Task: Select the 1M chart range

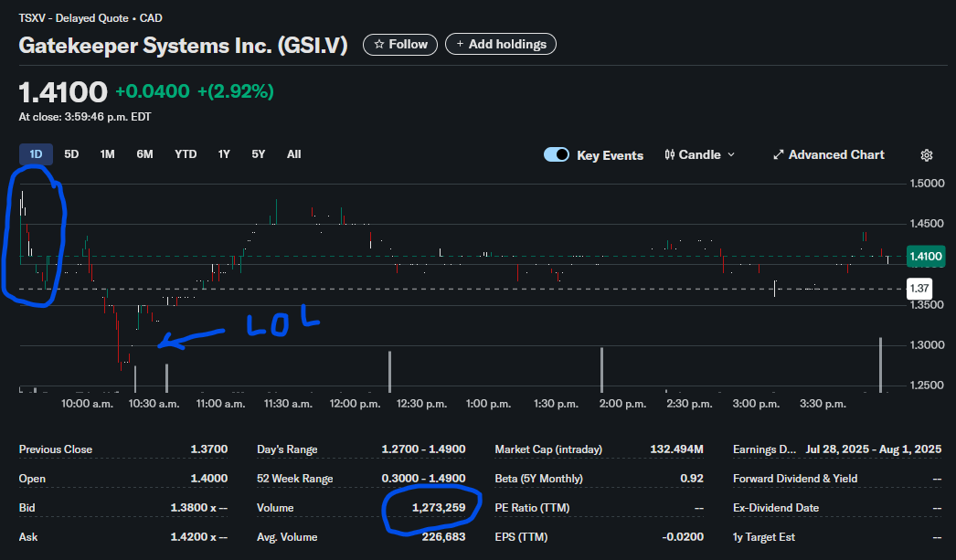Action: coord(107,154)
